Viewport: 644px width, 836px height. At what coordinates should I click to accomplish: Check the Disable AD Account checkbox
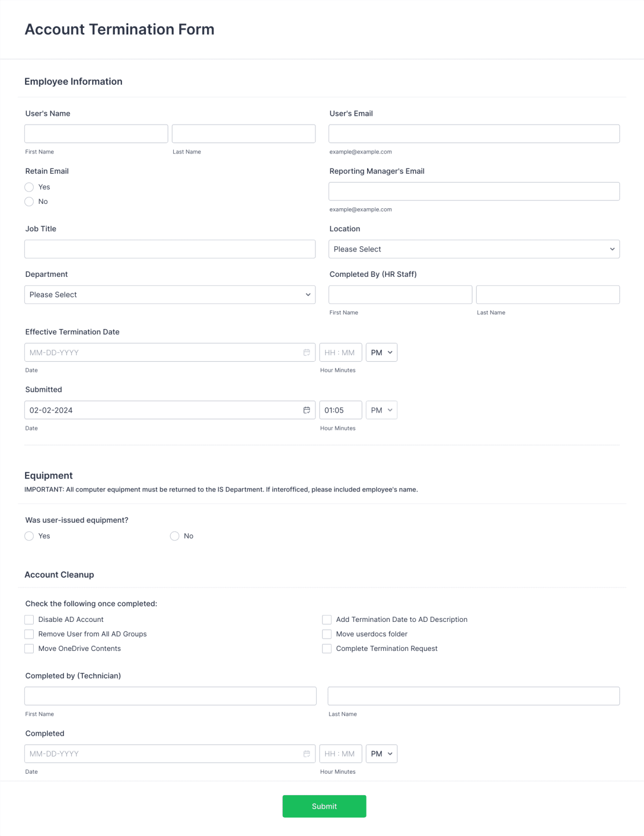(29, 619)
